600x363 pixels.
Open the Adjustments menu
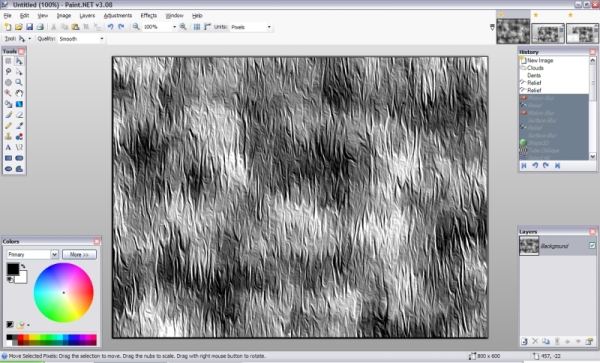tap(117, 15)
